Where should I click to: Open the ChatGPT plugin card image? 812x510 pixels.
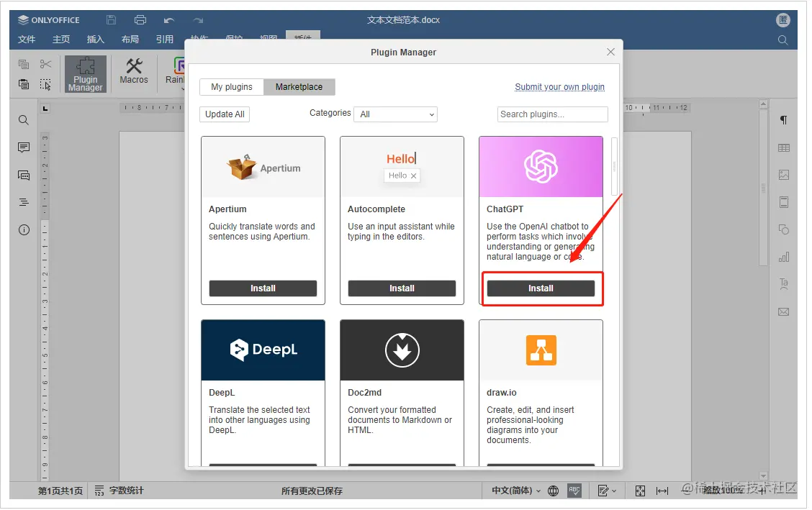tap(541, 167)
